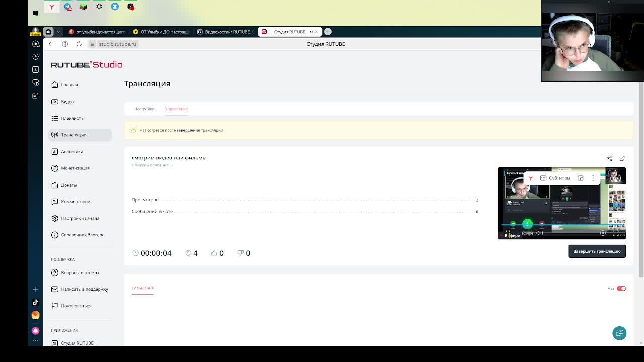Open the gear app in taskbar
The image size is (644, 362).
pyautogui.click(x=99, y=7)
